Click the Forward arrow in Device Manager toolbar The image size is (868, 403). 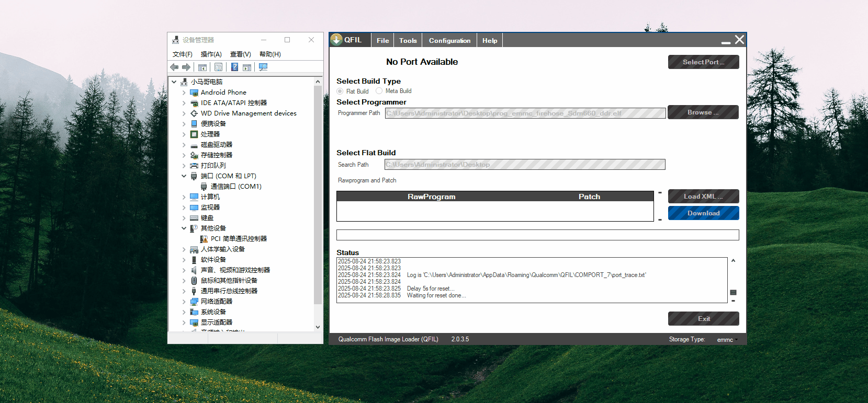point(186,67)
